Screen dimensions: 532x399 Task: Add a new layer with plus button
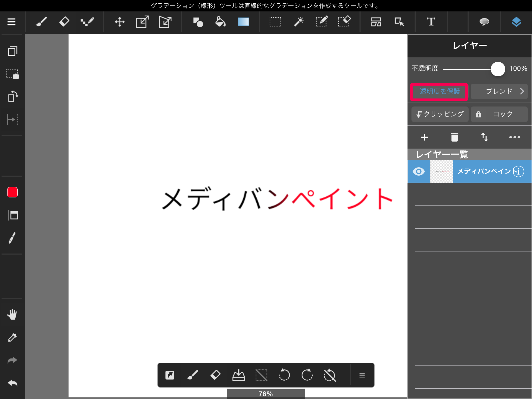point(424,137)
